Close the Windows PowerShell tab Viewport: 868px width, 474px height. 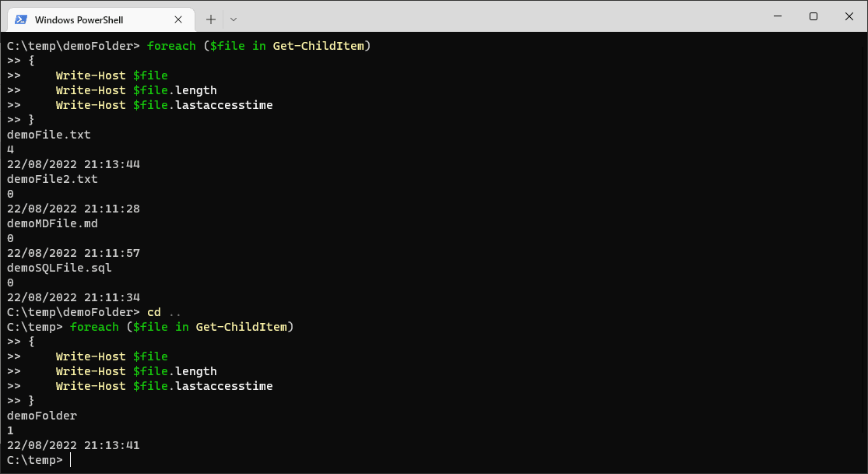pyautogui.click(x=178, y=19)
